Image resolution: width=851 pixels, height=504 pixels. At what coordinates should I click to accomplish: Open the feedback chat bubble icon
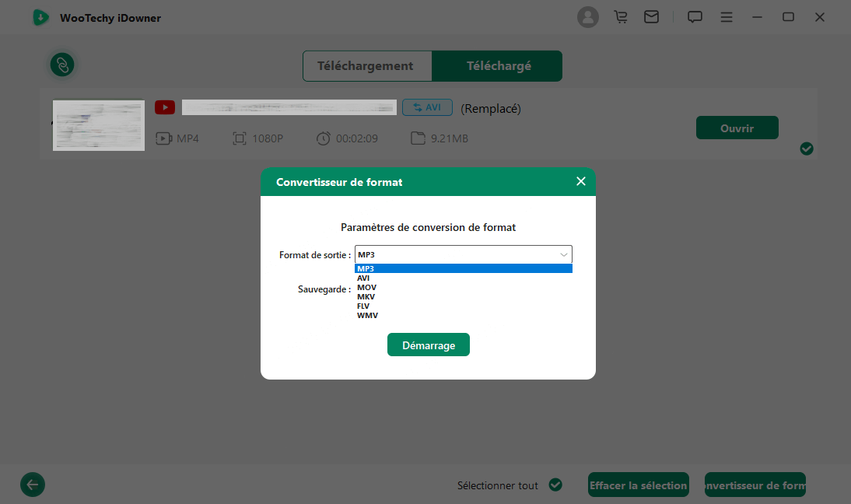point(694,16)
